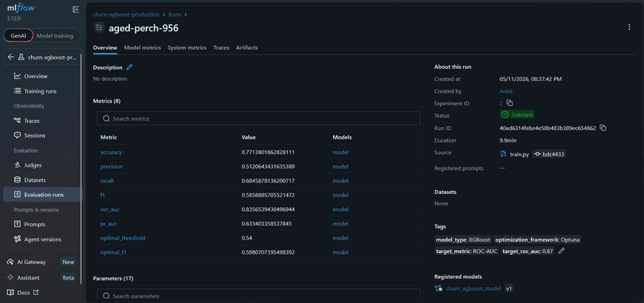Switch to the Artifacts tab
The image size is (644, 303).
pyautogui.click(x=247, y=48)
